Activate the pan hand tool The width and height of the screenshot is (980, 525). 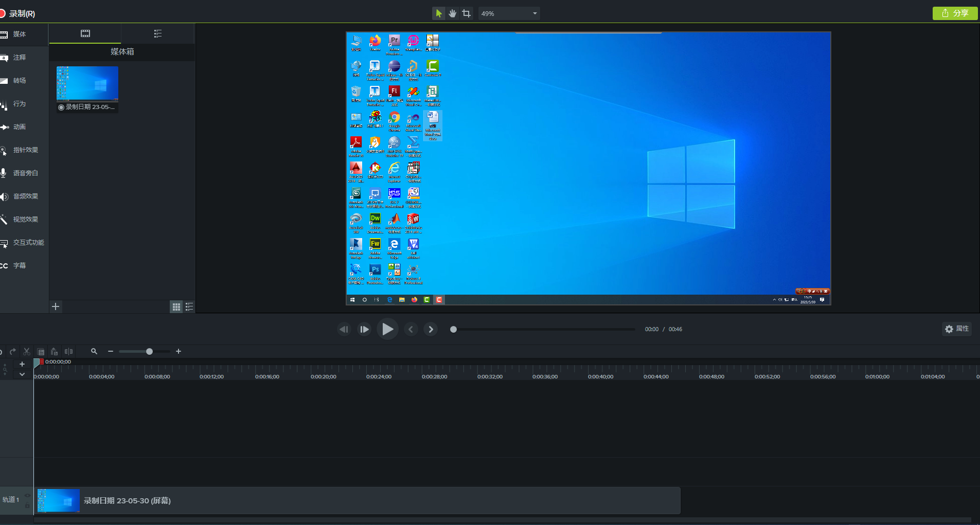pyautogui.click(x=453, y=13)
